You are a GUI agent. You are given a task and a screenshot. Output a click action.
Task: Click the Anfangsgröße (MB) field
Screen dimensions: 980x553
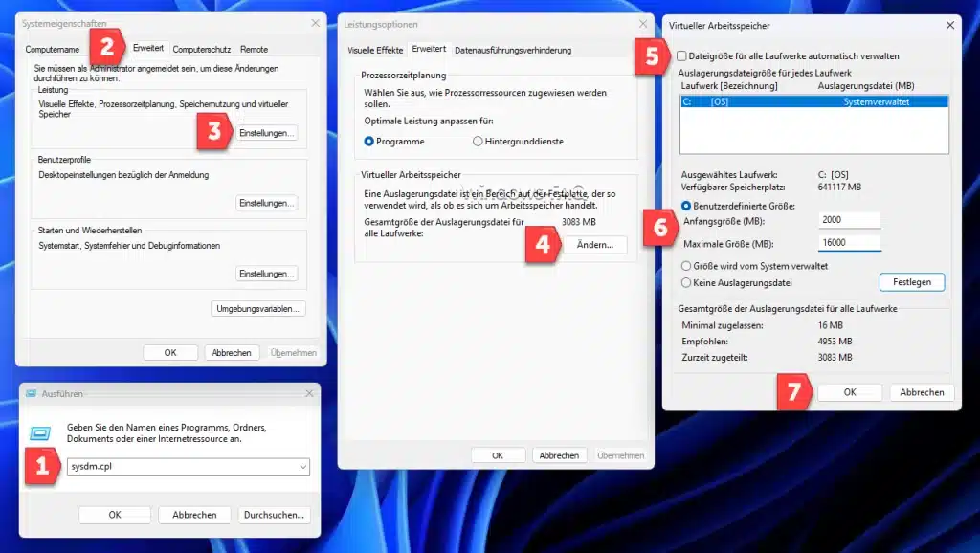point(850,220)
